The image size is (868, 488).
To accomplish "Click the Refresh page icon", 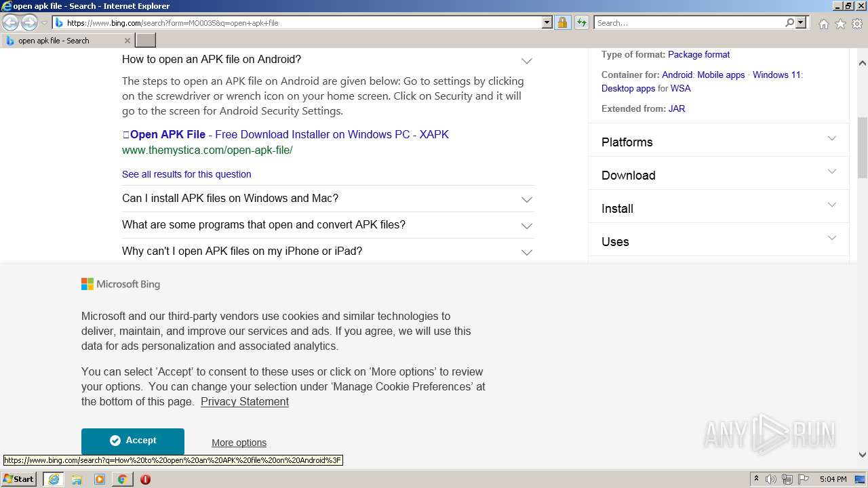I will point(581,22).
